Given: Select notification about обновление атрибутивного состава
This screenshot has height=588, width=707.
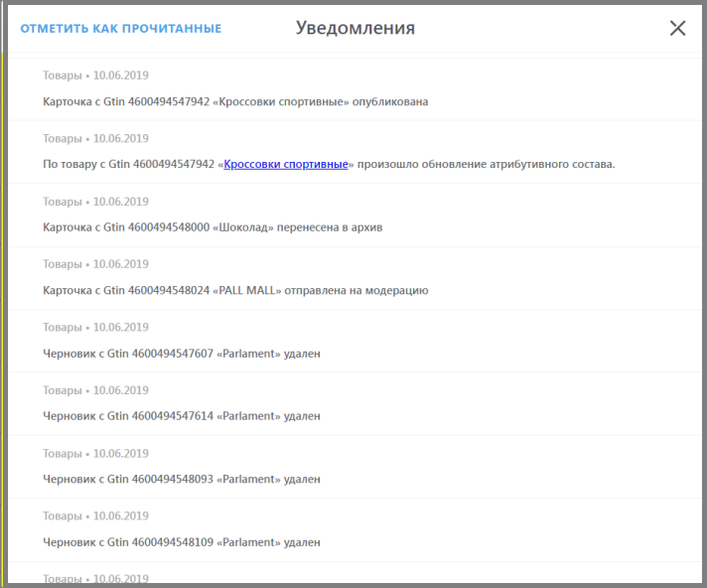Looking at the screenshot, I should 354,152.
